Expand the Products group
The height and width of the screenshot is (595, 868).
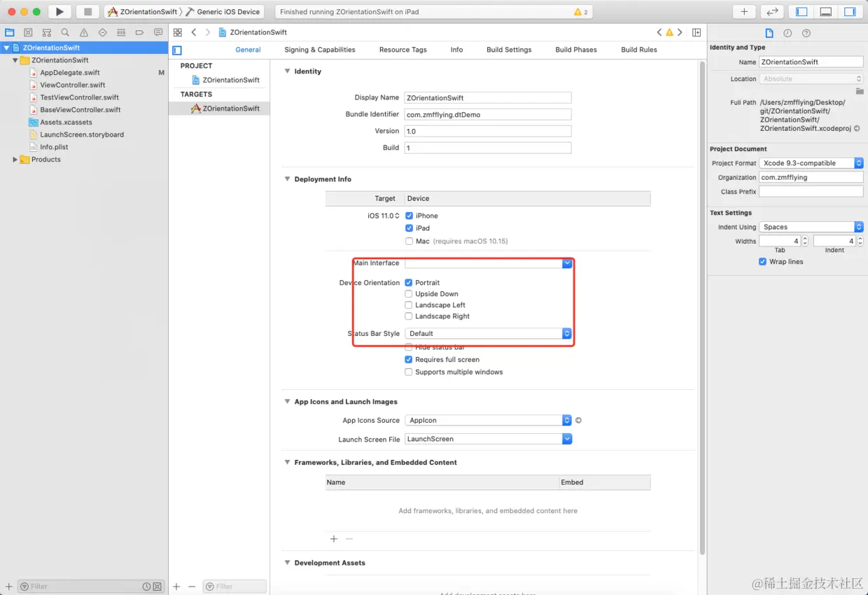click(15, 160)
